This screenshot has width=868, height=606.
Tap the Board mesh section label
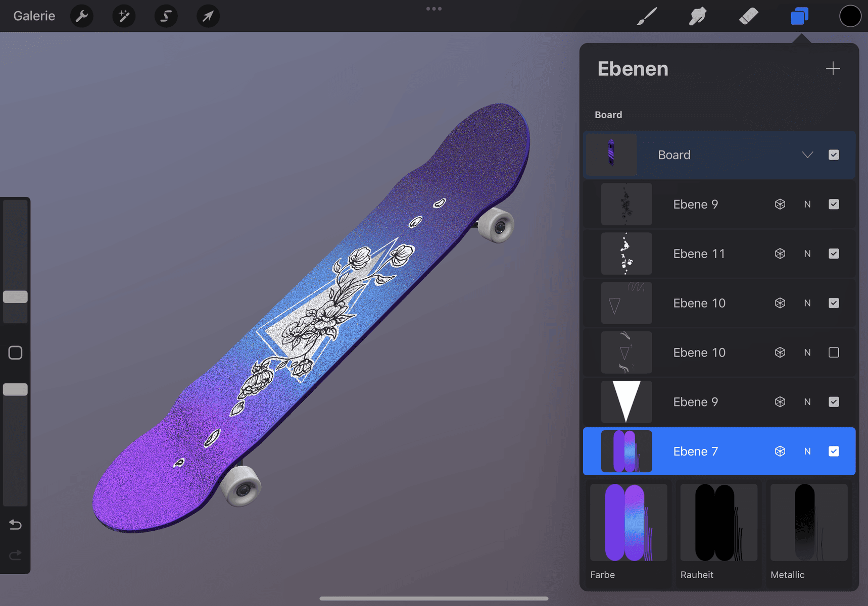(x=608, y=115)
